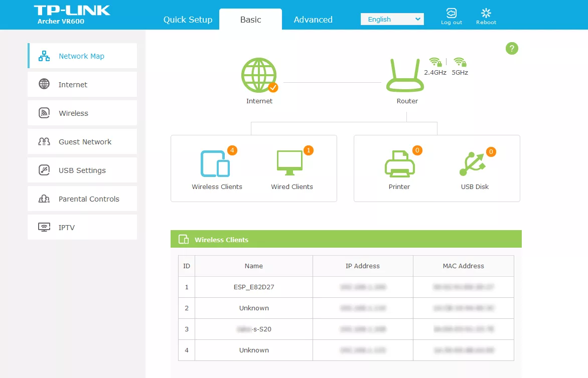
Task: Switch to the Advanced tab
Action: click(x=313, y=20)
